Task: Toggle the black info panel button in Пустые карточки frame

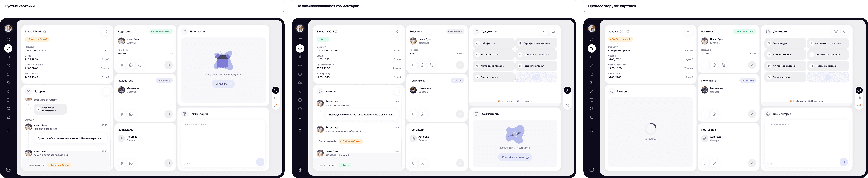Action: tap(276, 90)
